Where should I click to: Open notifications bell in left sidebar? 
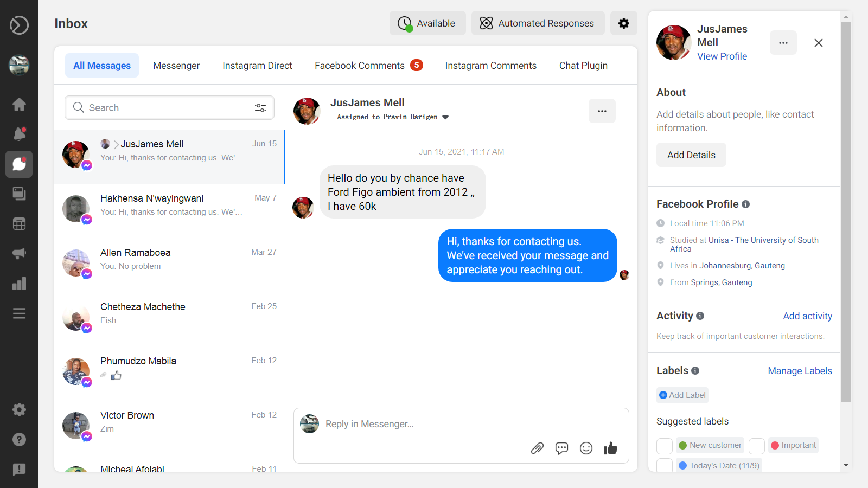[19, 134]
